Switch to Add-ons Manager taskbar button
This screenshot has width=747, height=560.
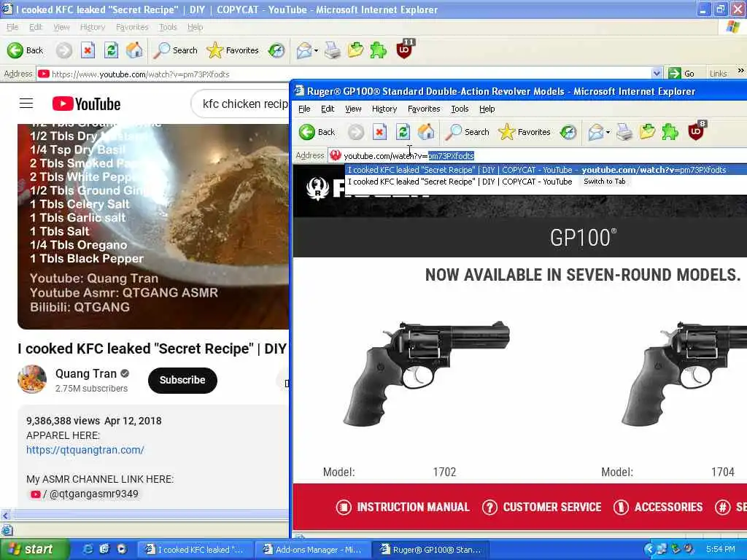312,550
